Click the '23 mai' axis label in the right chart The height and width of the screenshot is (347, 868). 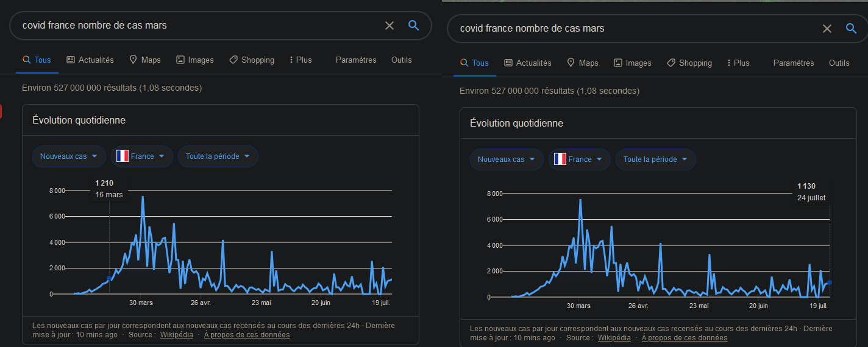click(698, 306)
